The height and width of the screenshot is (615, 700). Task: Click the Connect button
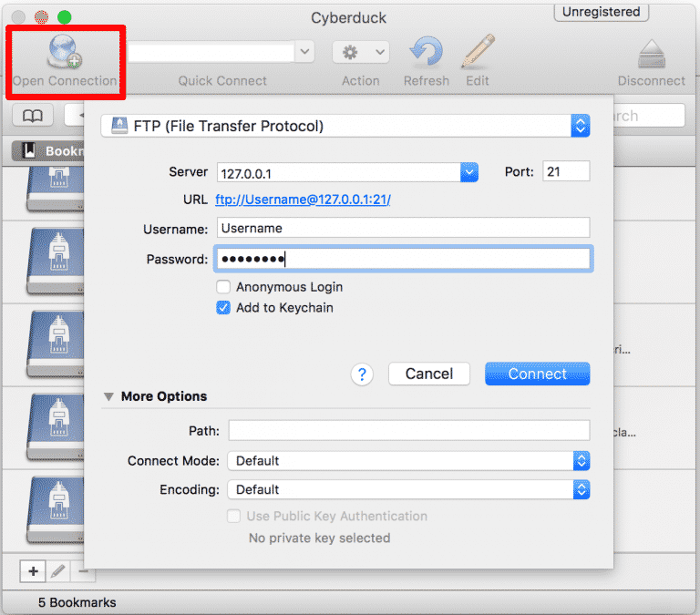coord(538,374)
